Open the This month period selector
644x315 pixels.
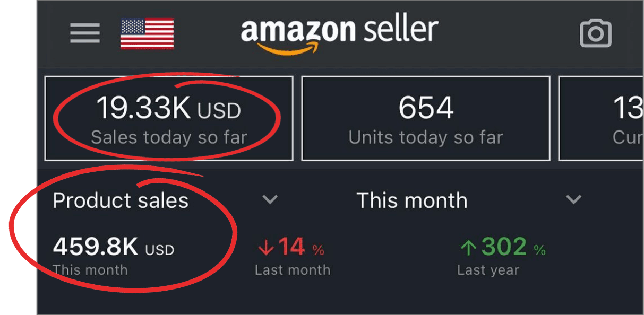pyautogui.click(x=412, y=200)
